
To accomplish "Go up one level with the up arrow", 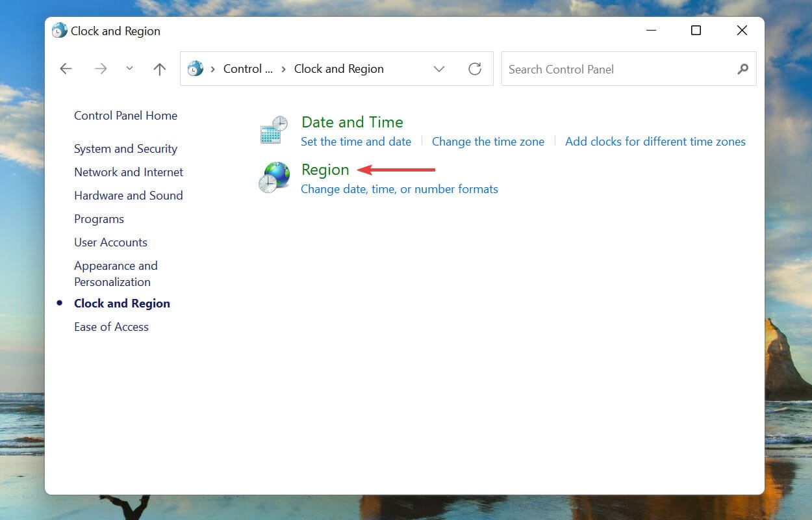I will [159, 68].
